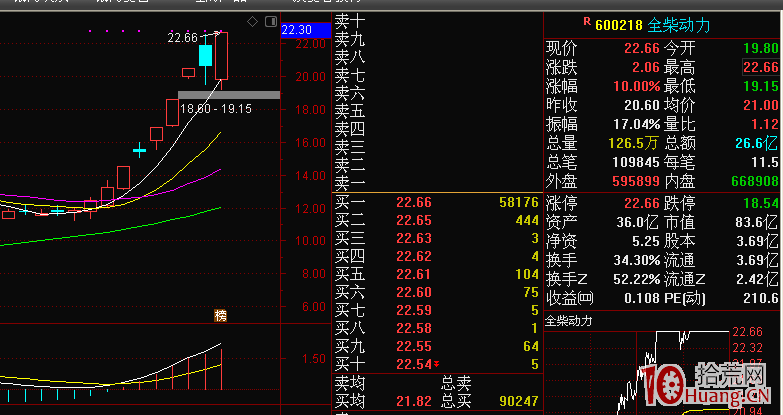Click the red down arrow beside 22.54
783x415 pixels.
(x=436, y=365)
